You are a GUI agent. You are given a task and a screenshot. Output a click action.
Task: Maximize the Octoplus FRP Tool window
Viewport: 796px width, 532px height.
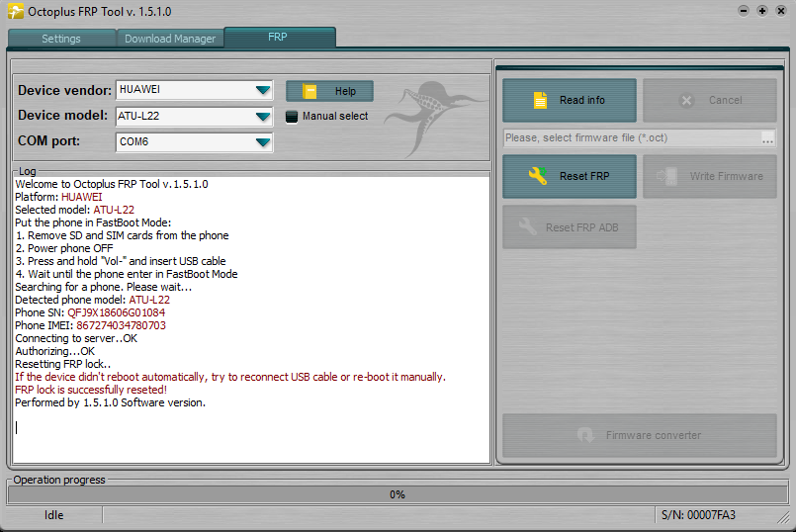[x=762, y=11]
